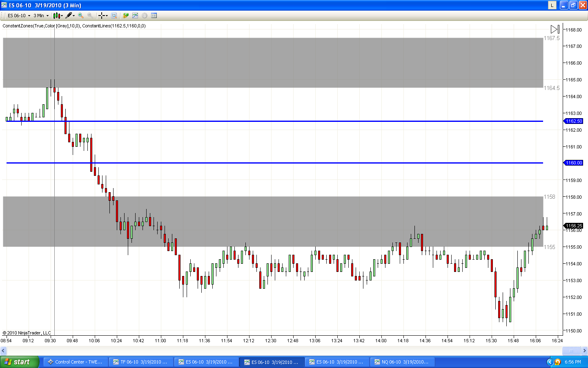588x368 pixels.
Task: Click the horizontal scrollbar thumb
Action: (571, 351)
